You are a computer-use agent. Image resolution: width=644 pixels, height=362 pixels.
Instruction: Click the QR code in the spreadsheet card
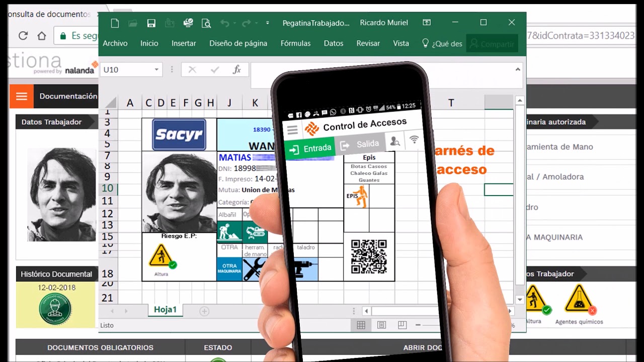[369, 256]
